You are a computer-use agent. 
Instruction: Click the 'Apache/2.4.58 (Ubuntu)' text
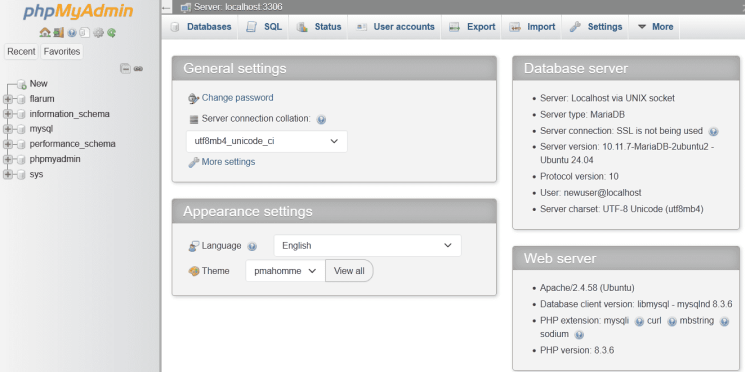coord(587,288)
